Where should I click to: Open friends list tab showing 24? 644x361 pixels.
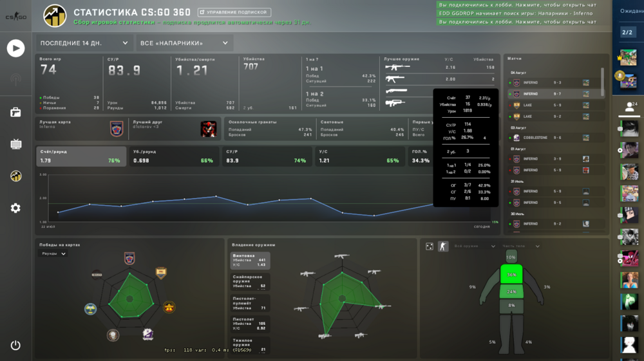pos(630,108)
